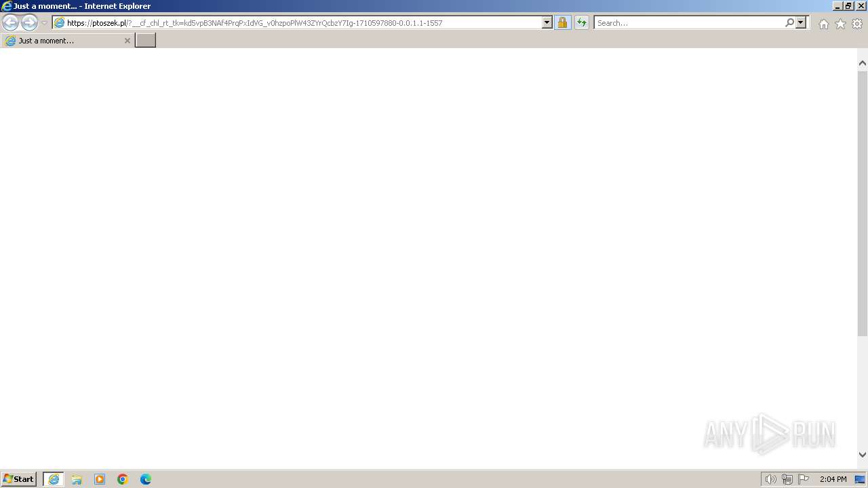Restore down the Internet Explorer window
This screenshot has height=488, width=868.
coord(848,6)
